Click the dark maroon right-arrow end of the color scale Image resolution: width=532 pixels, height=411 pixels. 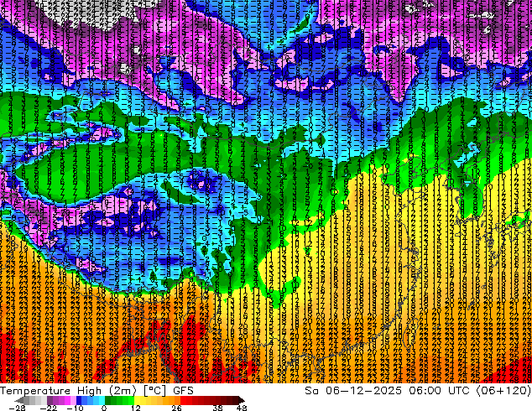(x=242, y=400)
